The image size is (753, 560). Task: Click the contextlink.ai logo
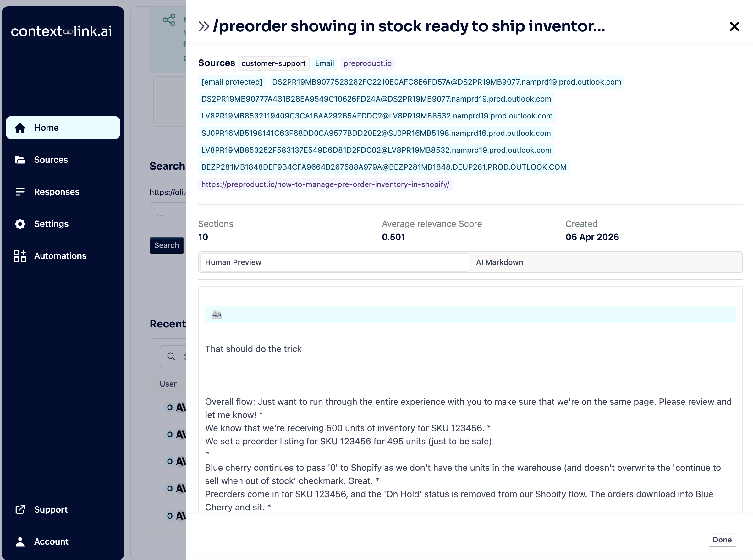tap(61, 31)
